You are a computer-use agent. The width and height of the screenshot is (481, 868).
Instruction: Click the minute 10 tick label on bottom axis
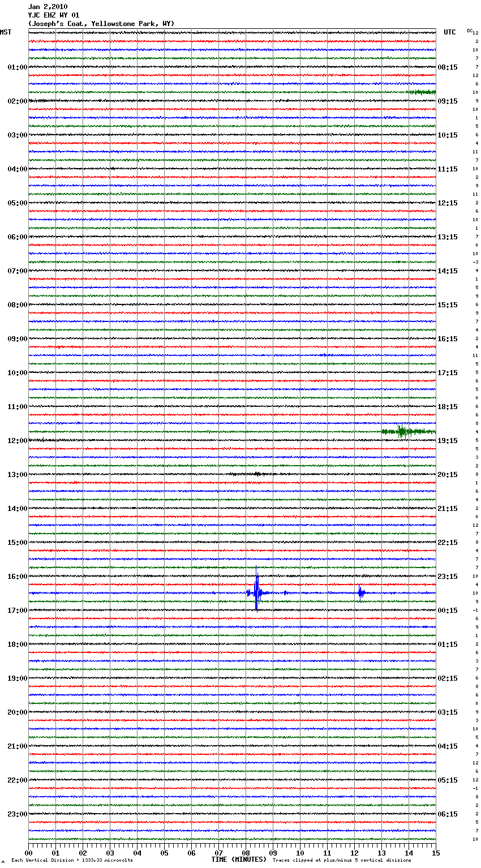[x=300, y=853]
